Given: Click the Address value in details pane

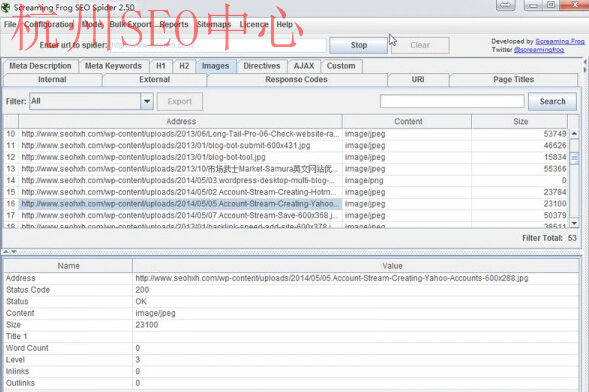Looking at the screenshot, I should click(x=332, y=278).
